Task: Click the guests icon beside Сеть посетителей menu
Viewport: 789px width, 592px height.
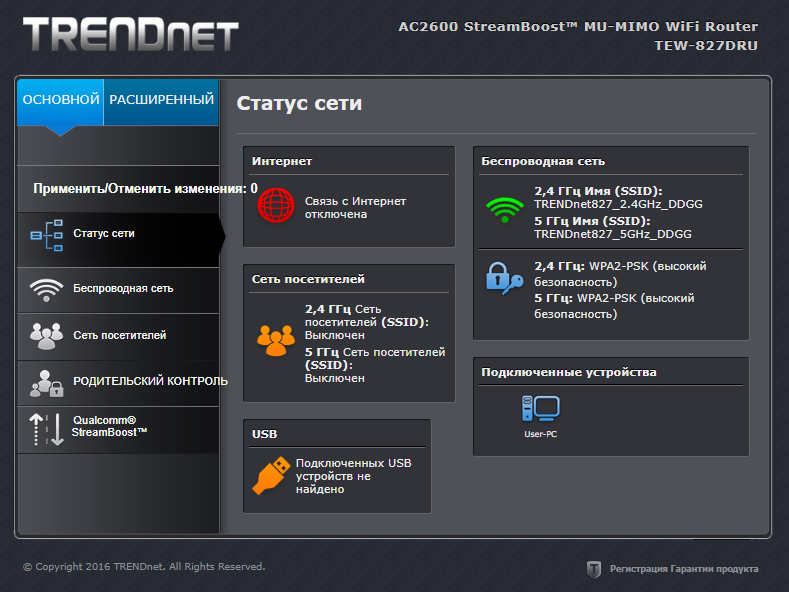Action: click(x=46, y=336)
